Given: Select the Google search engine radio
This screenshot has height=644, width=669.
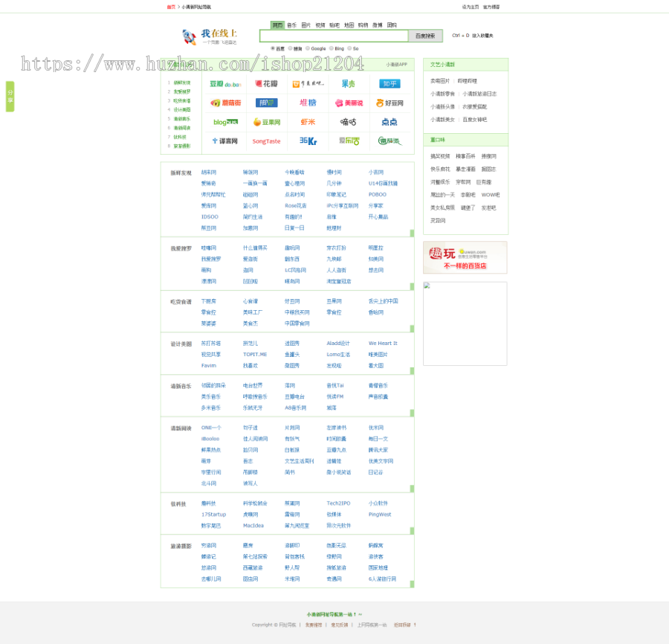Looking at the screenshot, I should coord(308,48).
